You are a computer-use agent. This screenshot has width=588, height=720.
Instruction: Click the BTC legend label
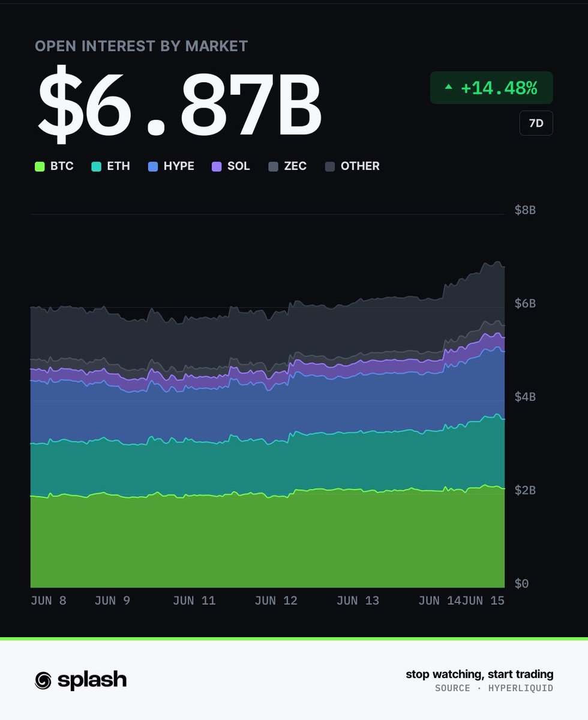(62, 166)
